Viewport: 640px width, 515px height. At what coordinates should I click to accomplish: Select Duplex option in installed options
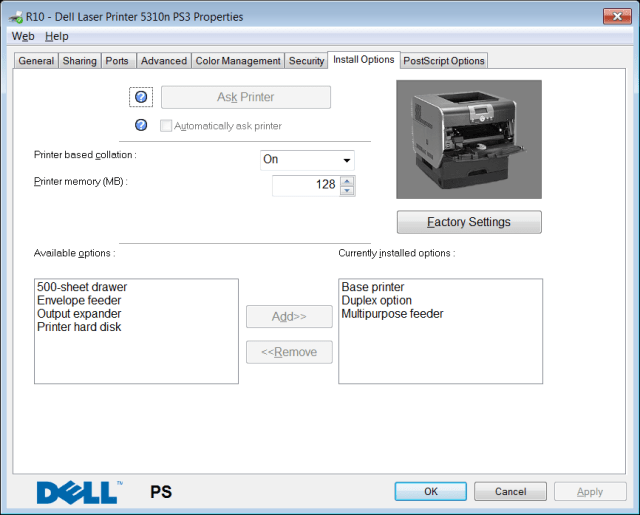coord(376,300)
